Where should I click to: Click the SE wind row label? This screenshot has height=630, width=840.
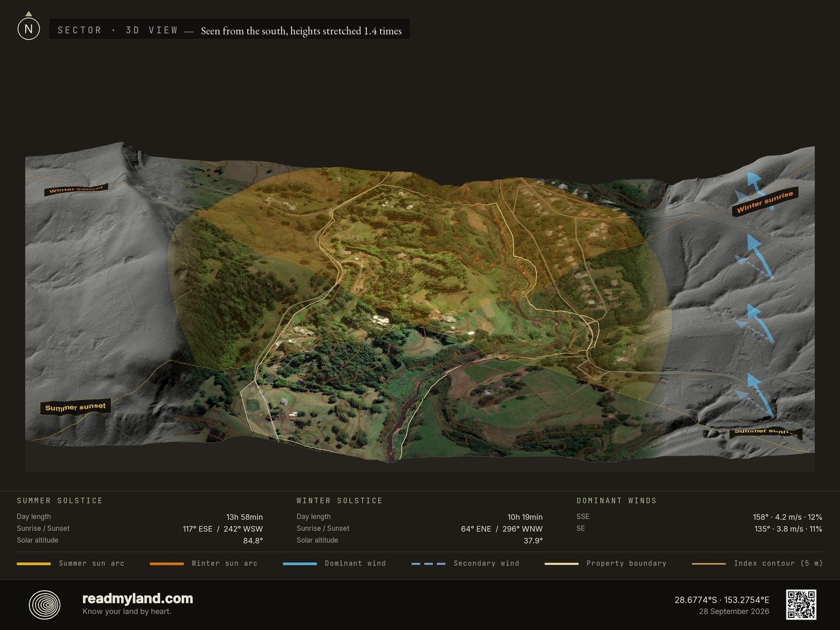[x=581, y=528]
